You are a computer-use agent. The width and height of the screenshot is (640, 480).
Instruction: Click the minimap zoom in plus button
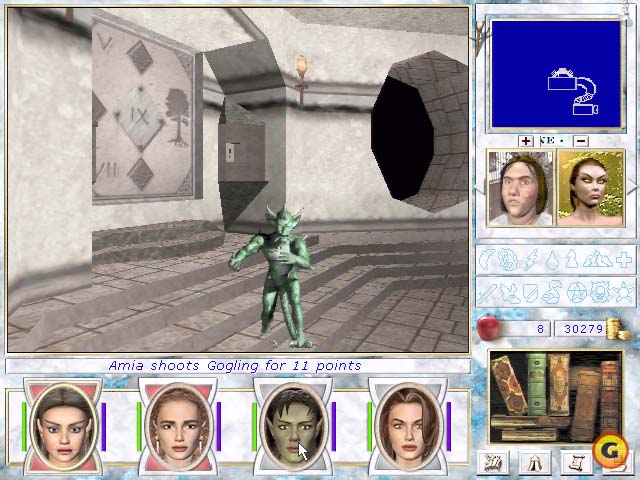point(526,141)
